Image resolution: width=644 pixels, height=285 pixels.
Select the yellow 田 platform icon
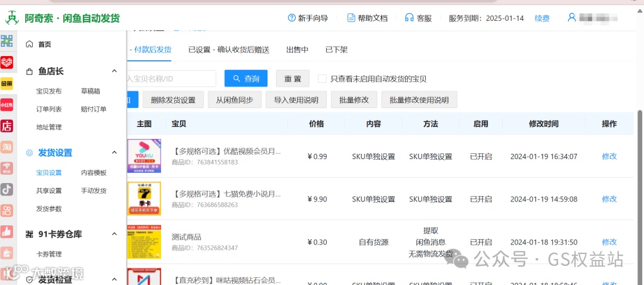point(7,83)
